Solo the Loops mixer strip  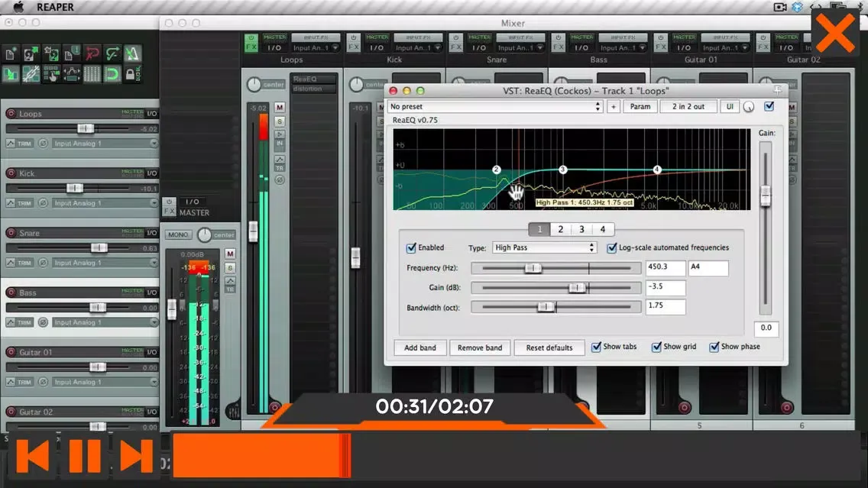click(280, 121)
